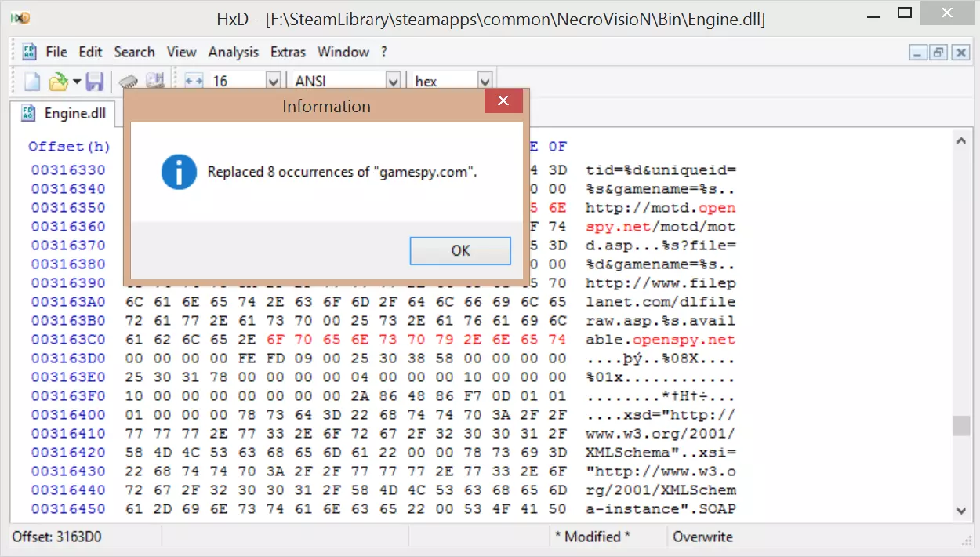Click the Overwrite mode status indicator
Screen dimensions: 980x557
[702, 537]
